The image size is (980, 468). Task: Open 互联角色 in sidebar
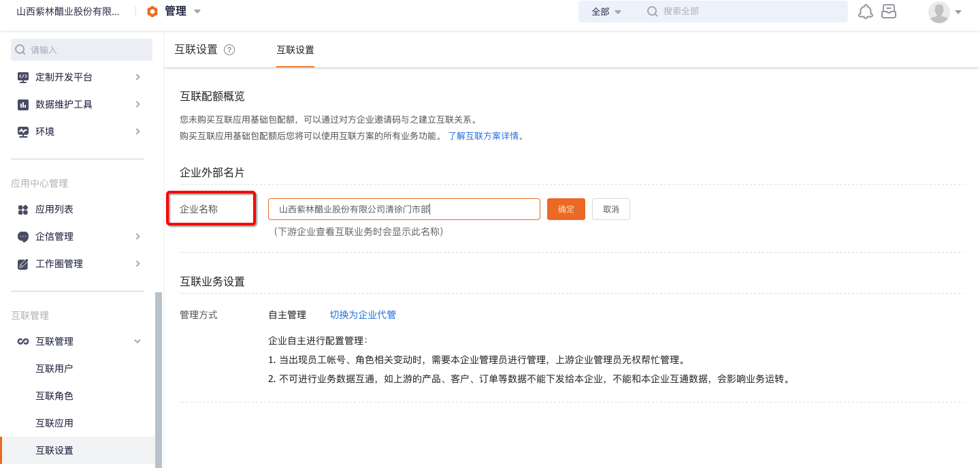click(54, 396)
